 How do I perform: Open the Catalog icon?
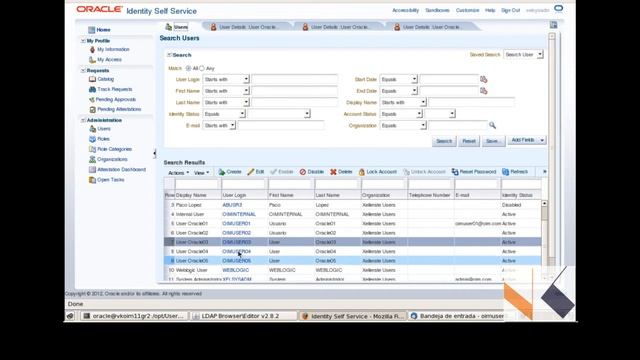pos(92,79)
